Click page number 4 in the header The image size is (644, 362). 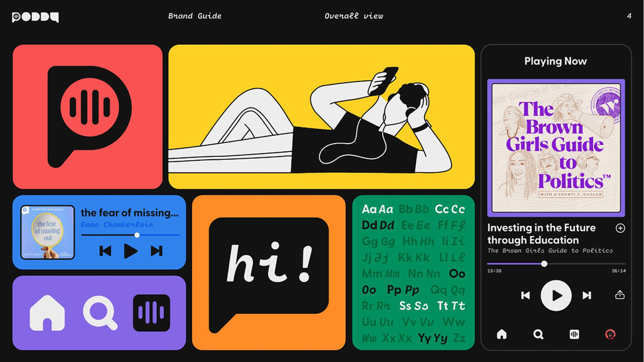coord(629,16)
